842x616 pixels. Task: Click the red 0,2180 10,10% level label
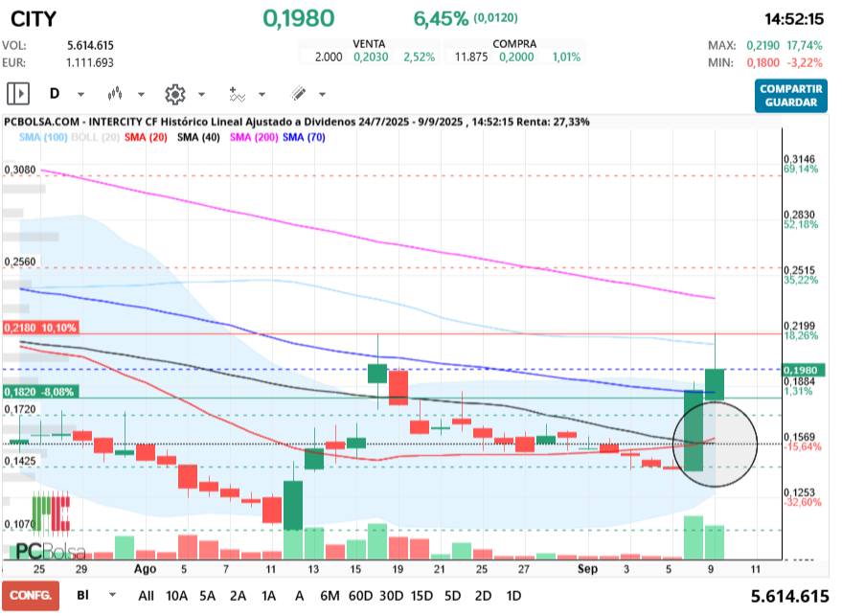coord(41,328)
